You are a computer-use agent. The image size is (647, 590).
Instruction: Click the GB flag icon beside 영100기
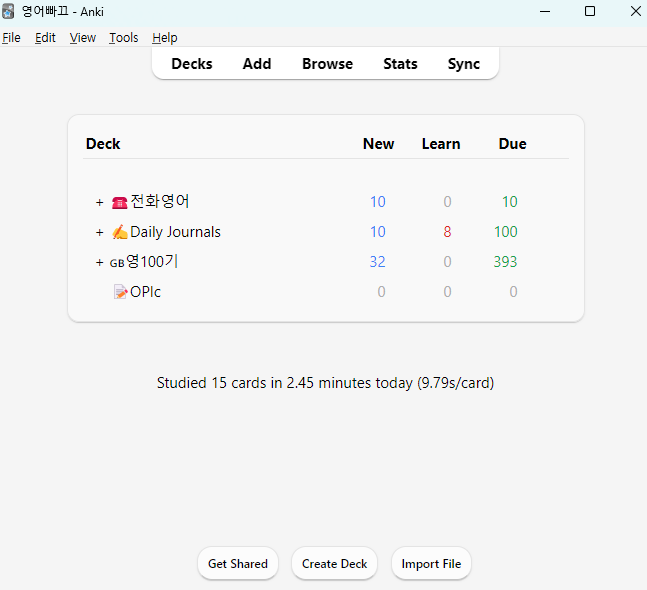pyautogui.click(x=117, y=263)
